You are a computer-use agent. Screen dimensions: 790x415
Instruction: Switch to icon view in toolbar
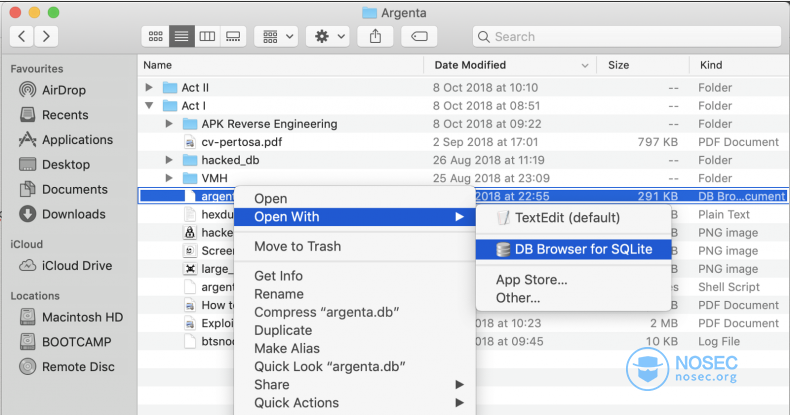pyautogui.click(x=155, y=36)
